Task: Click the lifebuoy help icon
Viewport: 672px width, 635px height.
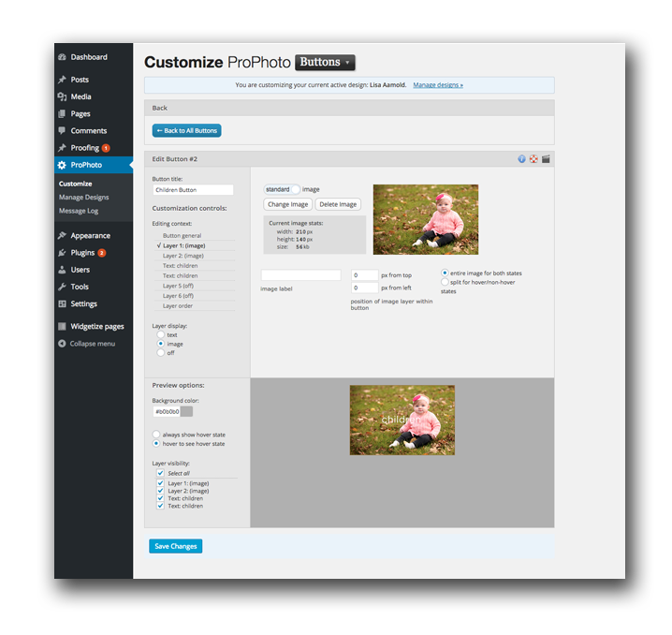Action: 533,159
